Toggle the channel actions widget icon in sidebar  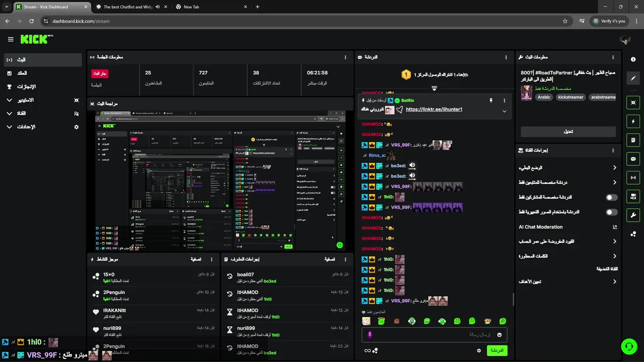pyautogui.click(x=633, y=196)
